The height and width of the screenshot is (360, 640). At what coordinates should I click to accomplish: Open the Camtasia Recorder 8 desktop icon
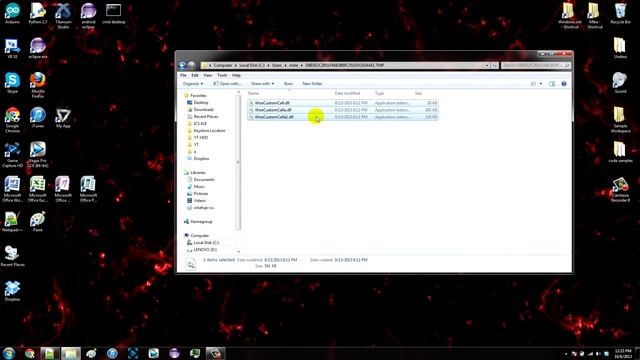[x=620, y=189]
